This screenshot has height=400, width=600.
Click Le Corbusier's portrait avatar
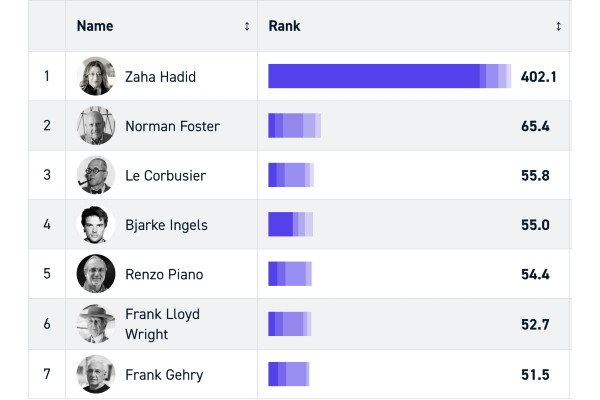pos(96,175)
